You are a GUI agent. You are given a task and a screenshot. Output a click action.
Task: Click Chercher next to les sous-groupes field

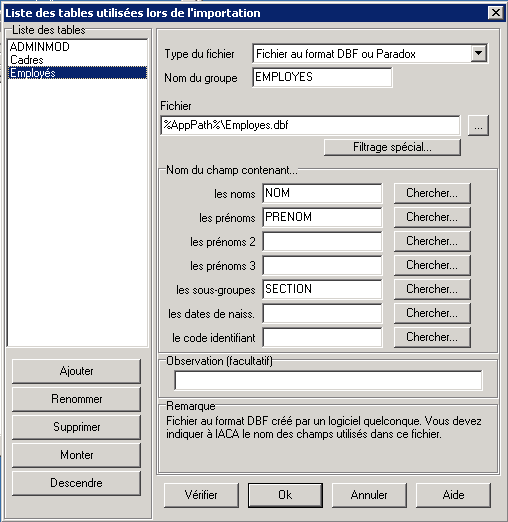tap(432, 289)
